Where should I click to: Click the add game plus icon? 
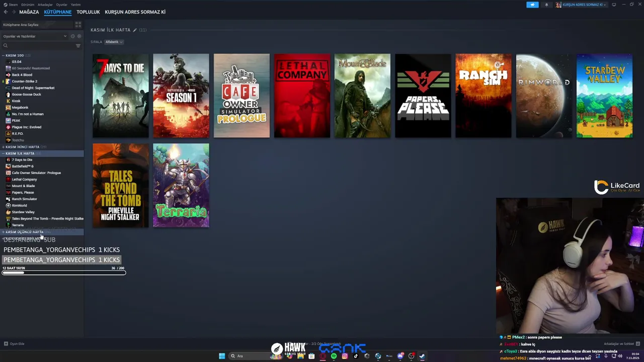point(6,344)
